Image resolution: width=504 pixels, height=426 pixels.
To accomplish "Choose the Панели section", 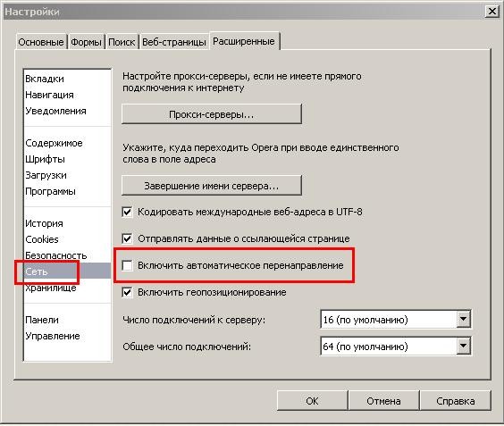I will coord(42,320).
